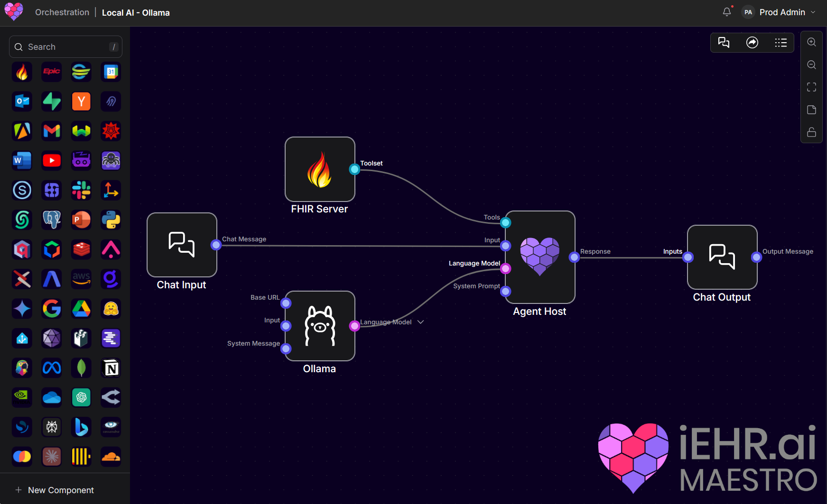Screen dimensions: 827x504
Task: Click the Chat Input Chat Message port
Action: 216,245
